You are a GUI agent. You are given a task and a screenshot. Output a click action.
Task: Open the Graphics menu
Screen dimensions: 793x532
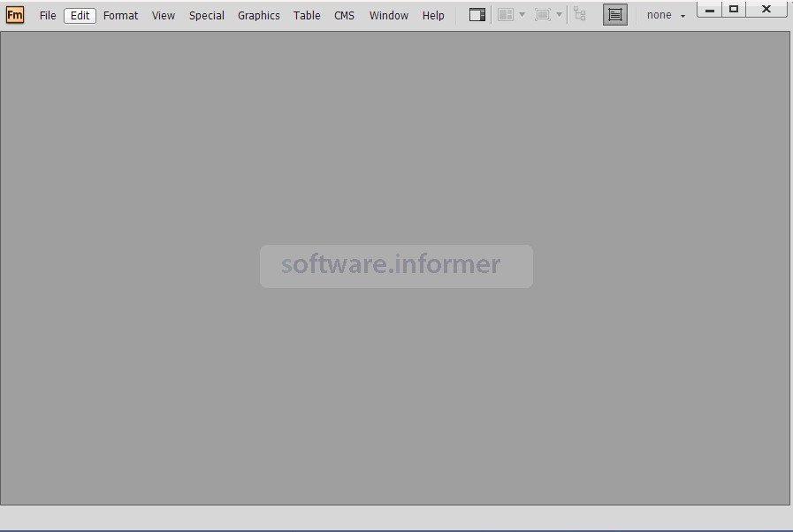click(x=258, y=15)
